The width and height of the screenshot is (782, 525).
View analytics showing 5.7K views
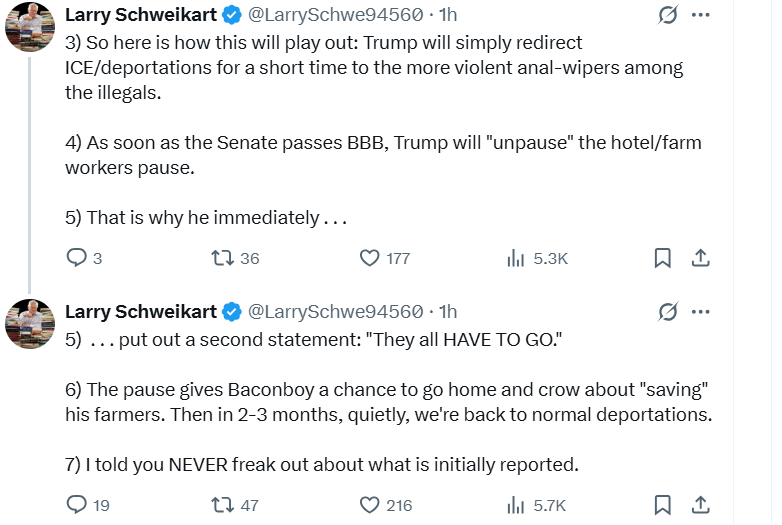pyautogui.click(x=516, y=505)
